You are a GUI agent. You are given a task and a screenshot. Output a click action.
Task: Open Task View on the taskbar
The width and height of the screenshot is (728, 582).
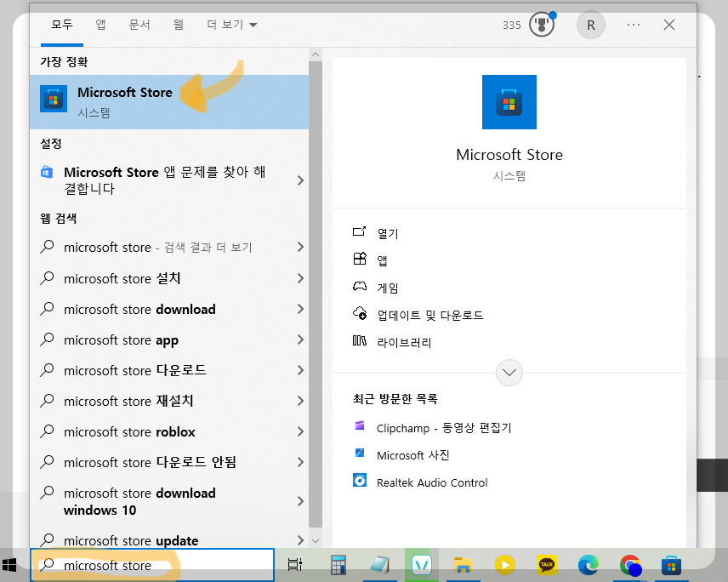(x=294, y=565)
